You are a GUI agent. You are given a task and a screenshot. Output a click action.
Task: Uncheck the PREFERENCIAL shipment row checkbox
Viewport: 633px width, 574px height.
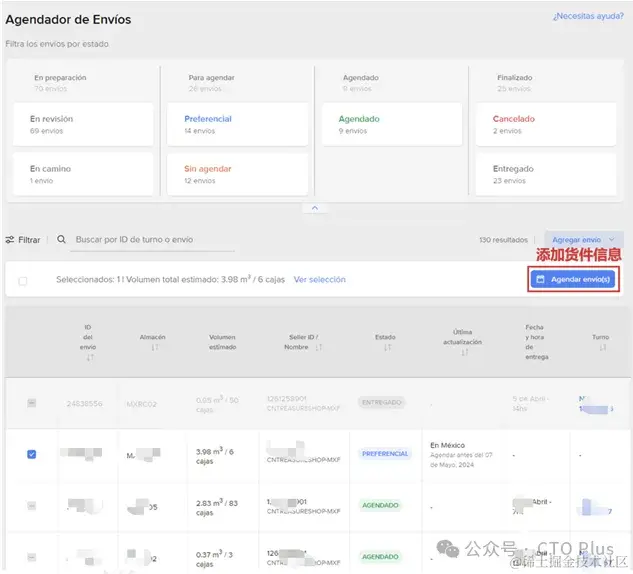tap(31, 455)
